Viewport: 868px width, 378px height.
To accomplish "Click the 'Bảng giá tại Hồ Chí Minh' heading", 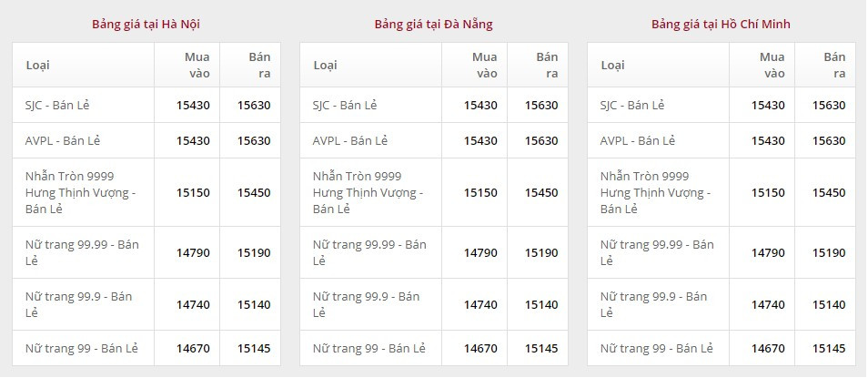I will [x=721, y=25].
